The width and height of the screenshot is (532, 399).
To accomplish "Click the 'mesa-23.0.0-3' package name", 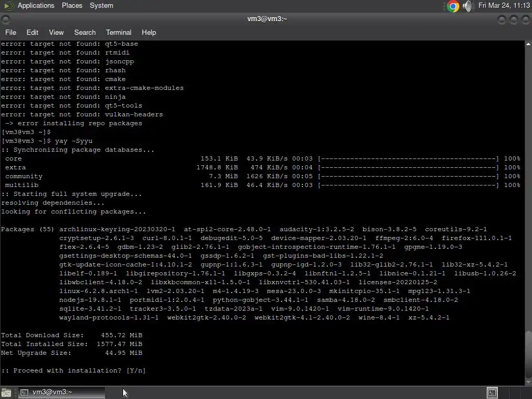I will pos(294,291).
